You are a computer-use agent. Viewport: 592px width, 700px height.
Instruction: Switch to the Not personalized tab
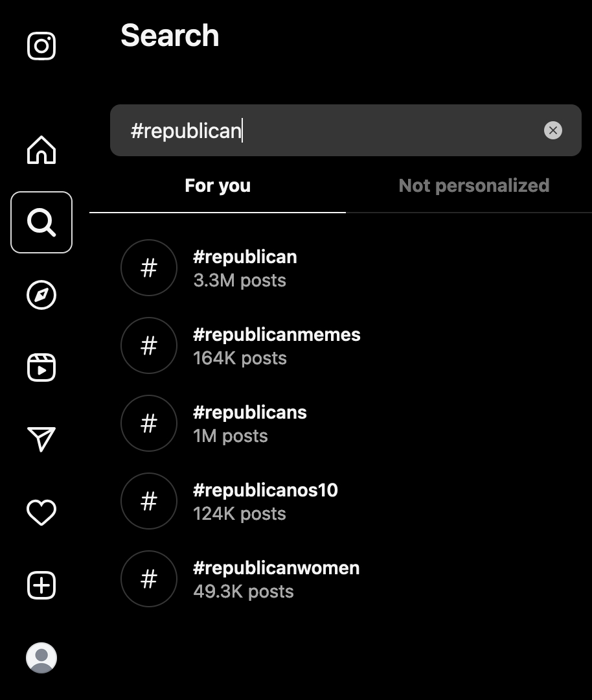tap(473, 186)
